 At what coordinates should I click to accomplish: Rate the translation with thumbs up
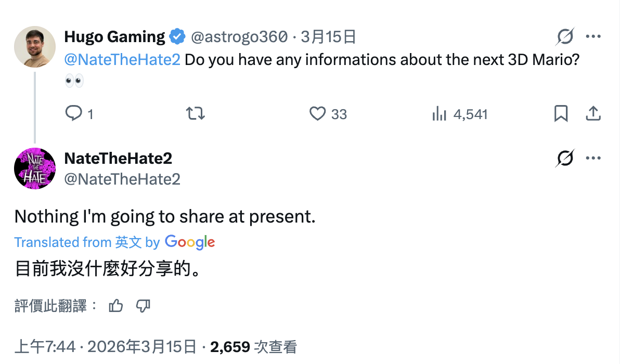click(115, 306)
